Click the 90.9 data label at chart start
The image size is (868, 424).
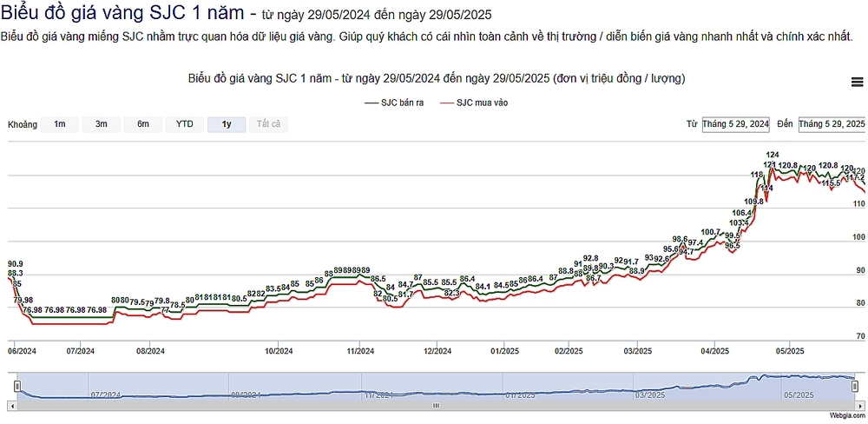(16, 264)
